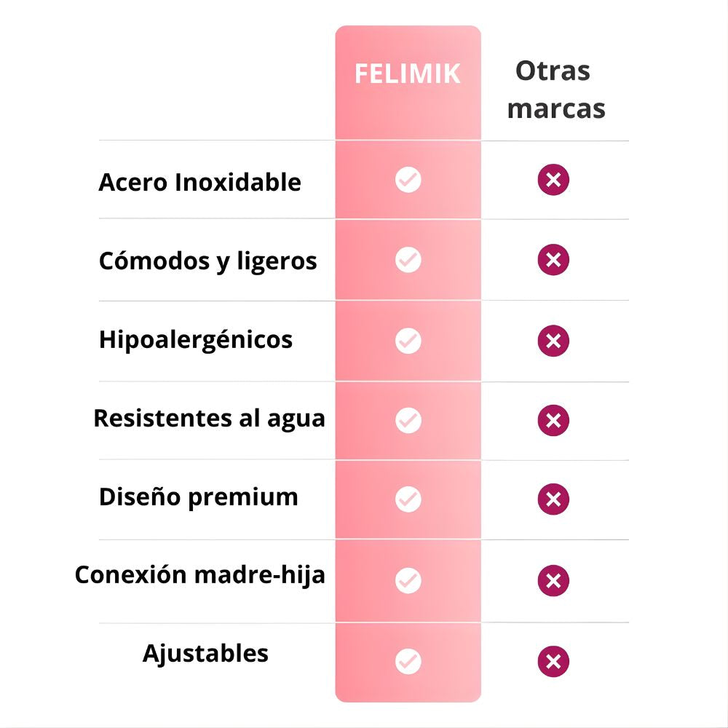Click the checkmark icon for Diseño premium
Image resolution: width=728 pixels, height=728 pixels.
[x=408, y=499]
